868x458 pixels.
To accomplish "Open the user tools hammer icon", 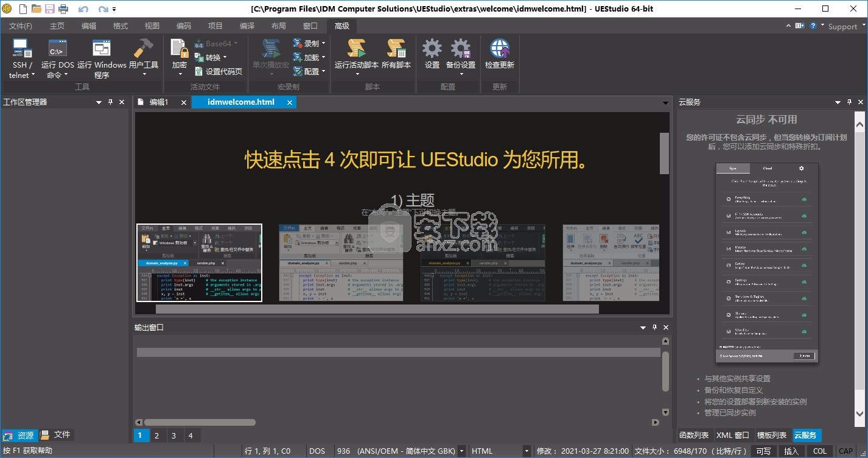I will pyautogui.click(x=144, y=59).
